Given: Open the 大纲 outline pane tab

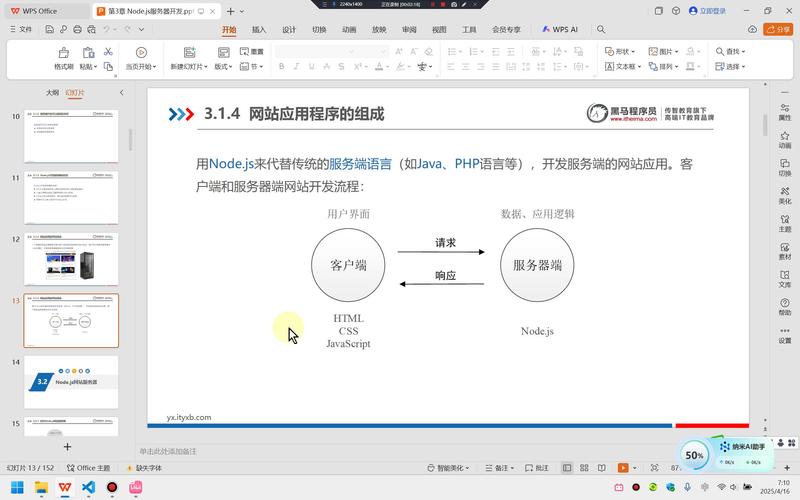Looking at the screenshot, I should [51, 92].
